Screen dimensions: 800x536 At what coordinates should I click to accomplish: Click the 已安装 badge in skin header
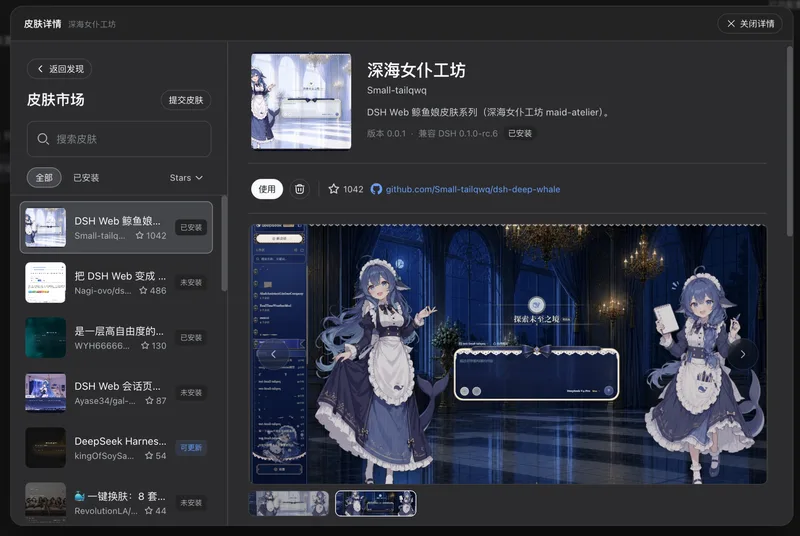(x=519, y=133)
